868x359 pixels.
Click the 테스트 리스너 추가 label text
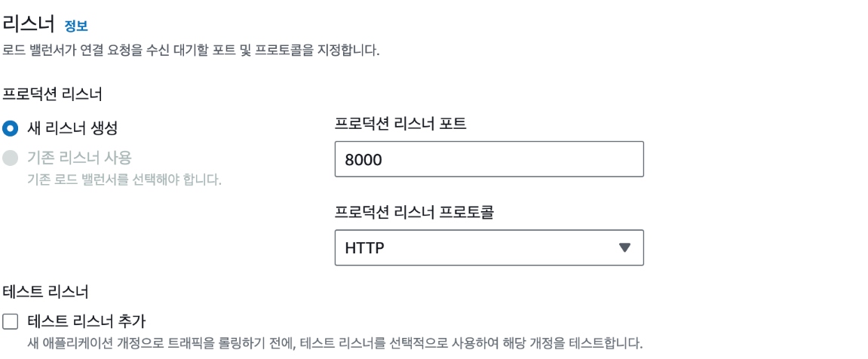click(x=87, y=321)
